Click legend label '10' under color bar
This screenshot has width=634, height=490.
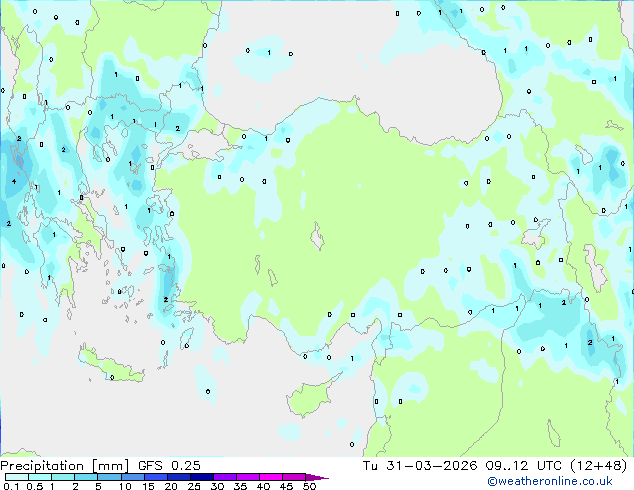(x=125, y=486)
